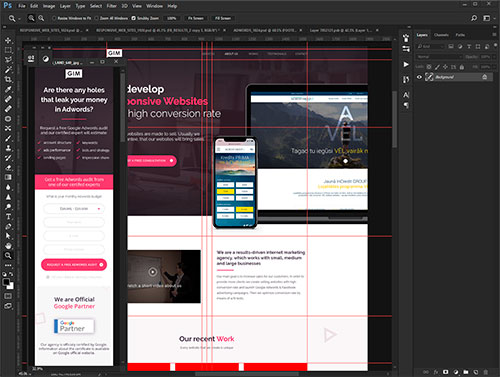Open the Window menu
Screen dimensions: 500x377
pyautogui.click(x=155, y=6)
